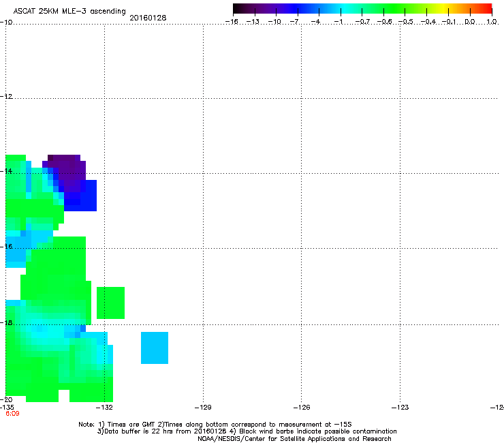This screenshot has width=504, height=443.
Task: Click the -16 label on the color bar
Action: (232, 22)
